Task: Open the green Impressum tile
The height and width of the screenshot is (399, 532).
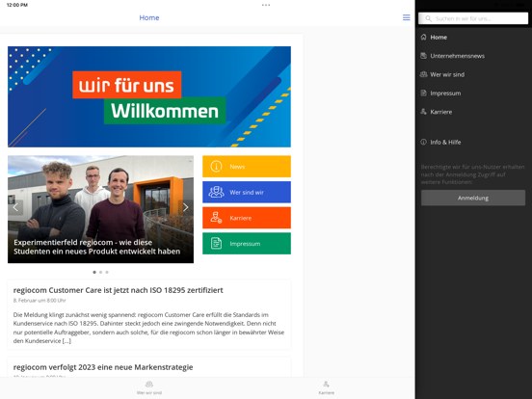Action: 247,243
